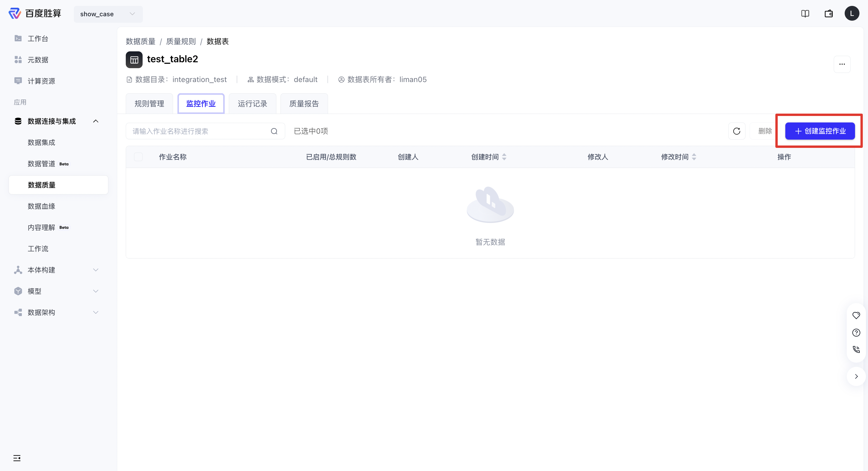This screenshot has width=868, height=471.
Task: Click the 作业名称 column header
Action: [x=172, y=157]
